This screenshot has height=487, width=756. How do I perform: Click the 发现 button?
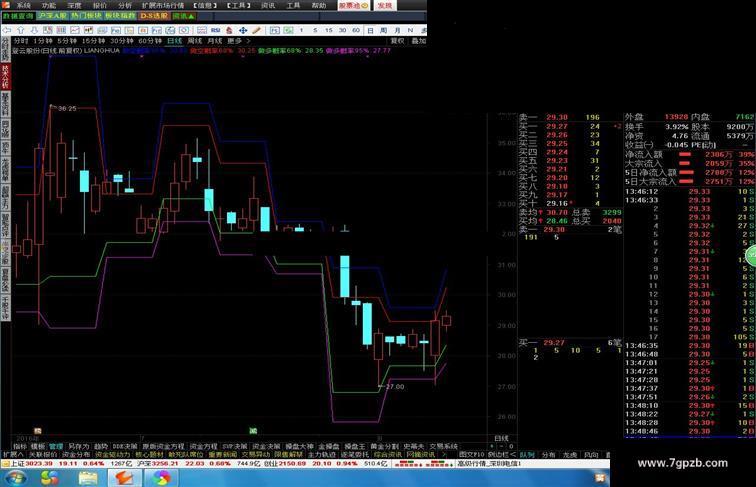(x=385, y=5)
